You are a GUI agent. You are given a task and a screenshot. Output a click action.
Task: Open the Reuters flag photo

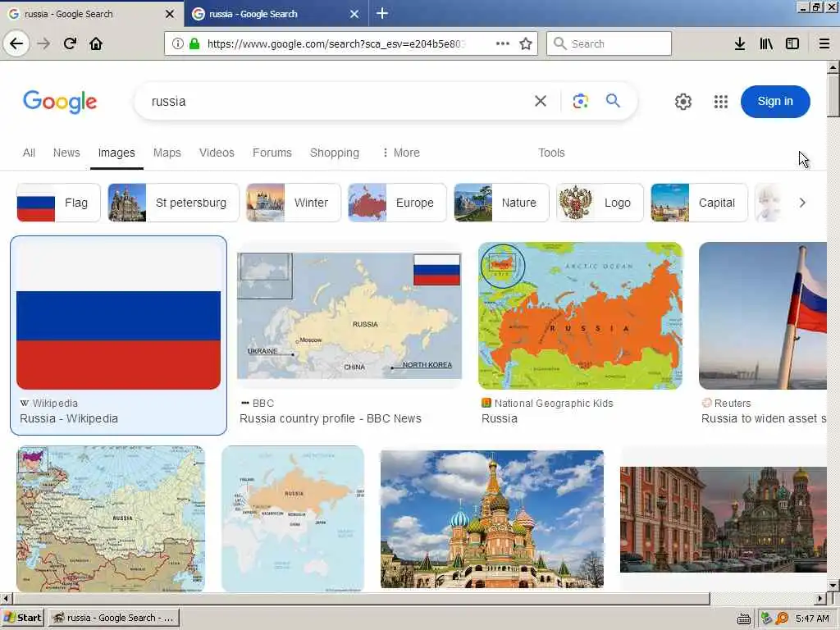tap(763, 316)
